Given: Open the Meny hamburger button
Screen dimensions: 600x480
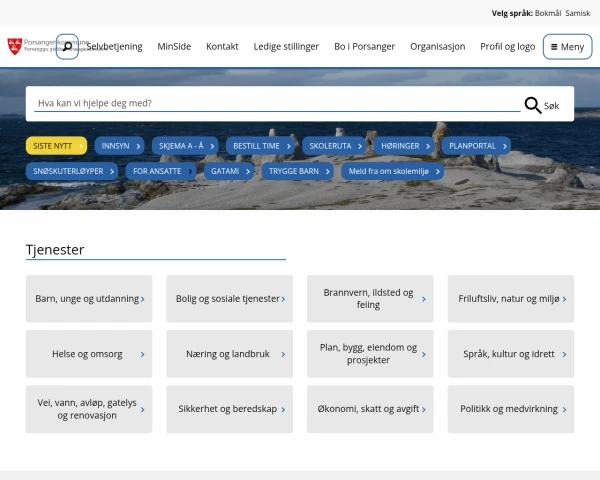Looking at the screenshot, I should 567,47.
